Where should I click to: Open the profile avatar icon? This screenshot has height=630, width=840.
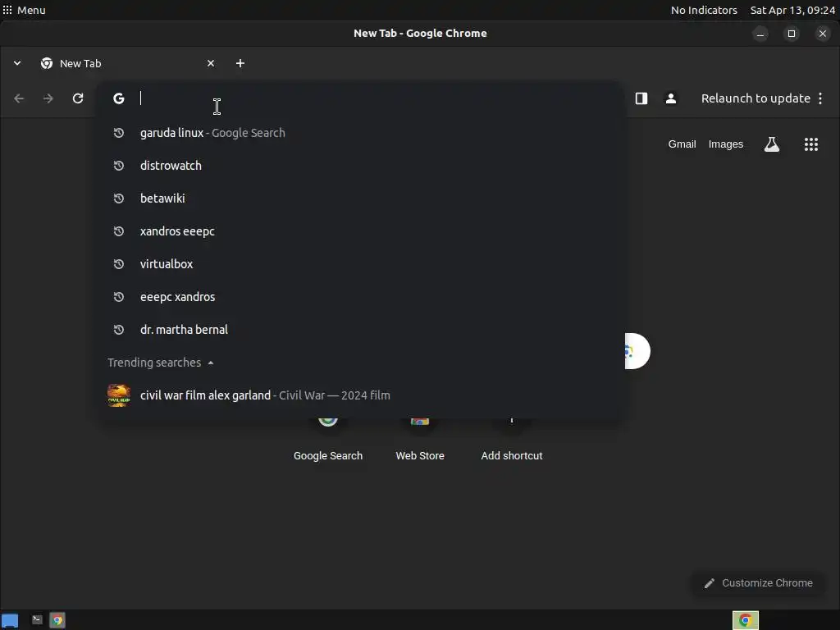tap(671, 98)
